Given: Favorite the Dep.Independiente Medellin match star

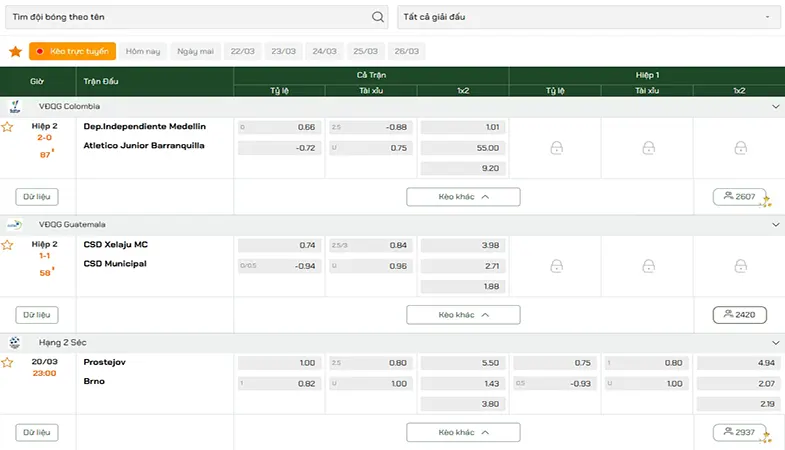Looking at the screenshot, I should pos(7,127).
